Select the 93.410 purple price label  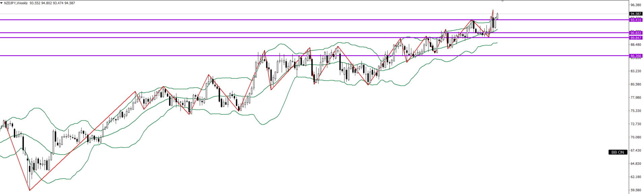click(x=636, y=20)
